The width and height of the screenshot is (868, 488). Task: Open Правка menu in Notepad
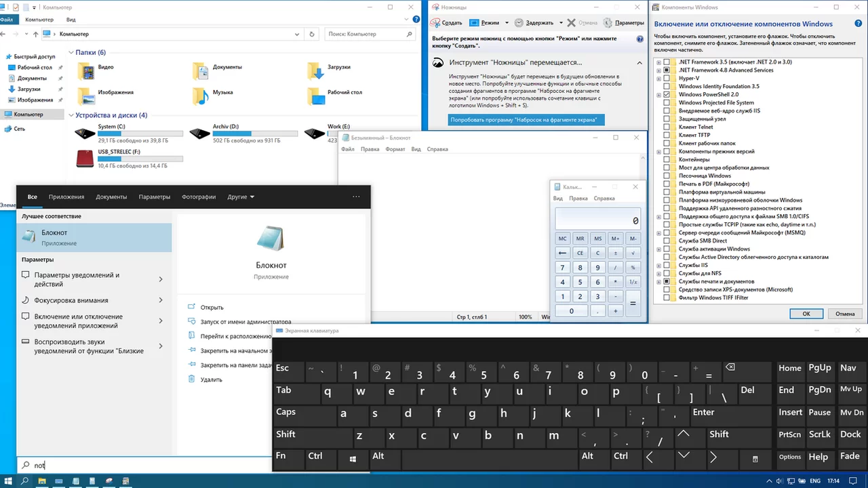(x=370, y=149)
